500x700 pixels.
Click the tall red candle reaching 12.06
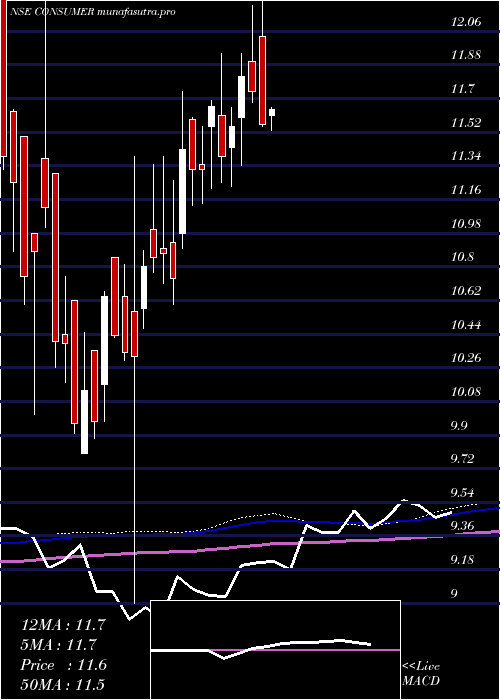(262, 80)
